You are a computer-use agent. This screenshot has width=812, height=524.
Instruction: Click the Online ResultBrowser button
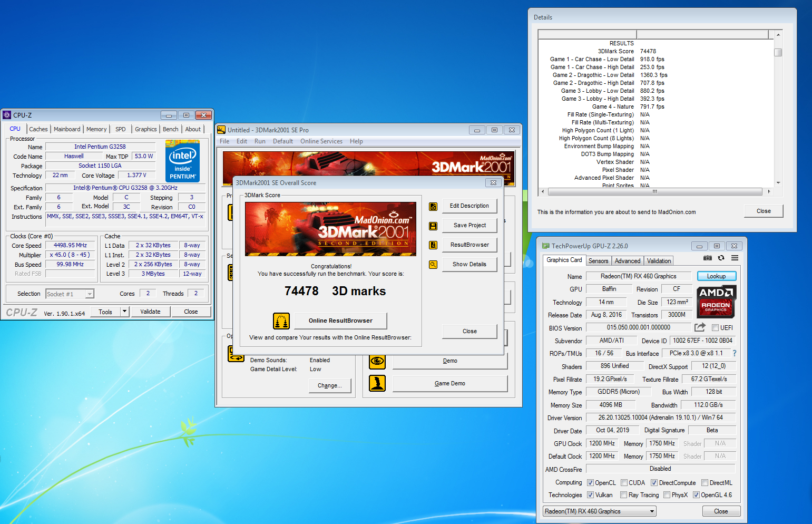[340, 321]
